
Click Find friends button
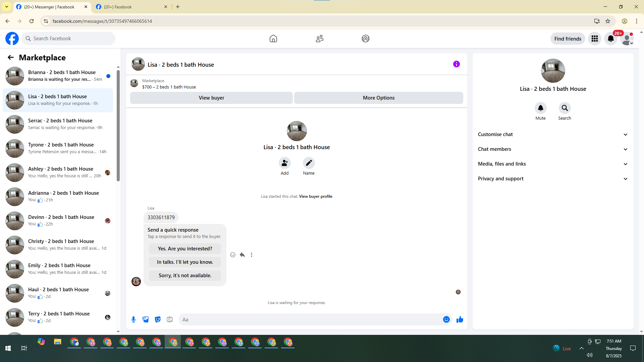pyautogui.click(x=568, y=39)
